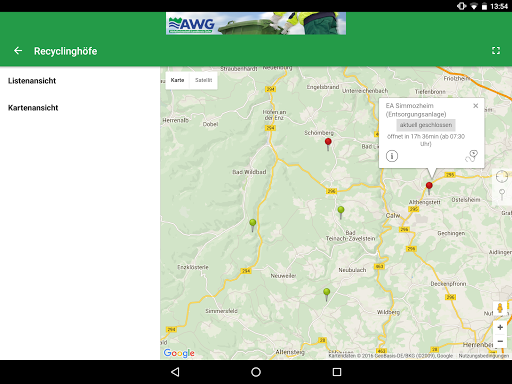Switch map to Satellit view
This screenshot has width=512, height=384.
(x=203, y=80)
